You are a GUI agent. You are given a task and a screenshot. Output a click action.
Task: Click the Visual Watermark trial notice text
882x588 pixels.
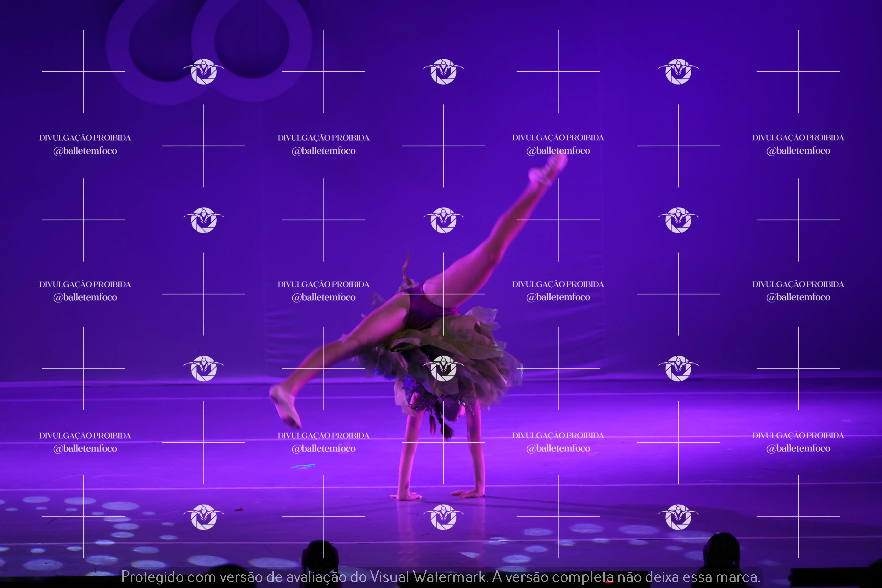(441, 577)
